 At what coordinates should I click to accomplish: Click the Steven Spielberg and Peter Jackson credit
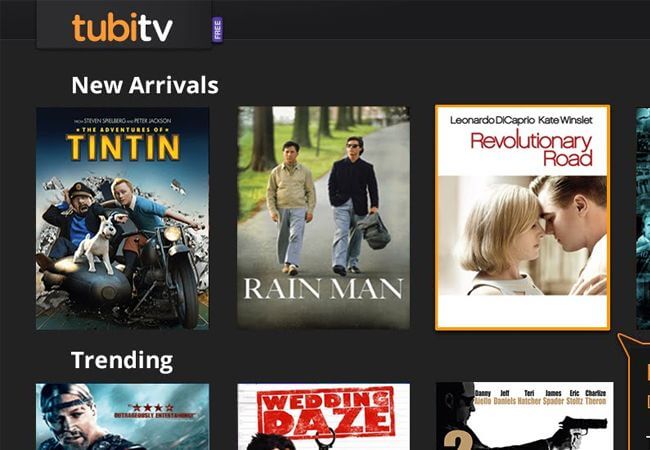point(123,121)
